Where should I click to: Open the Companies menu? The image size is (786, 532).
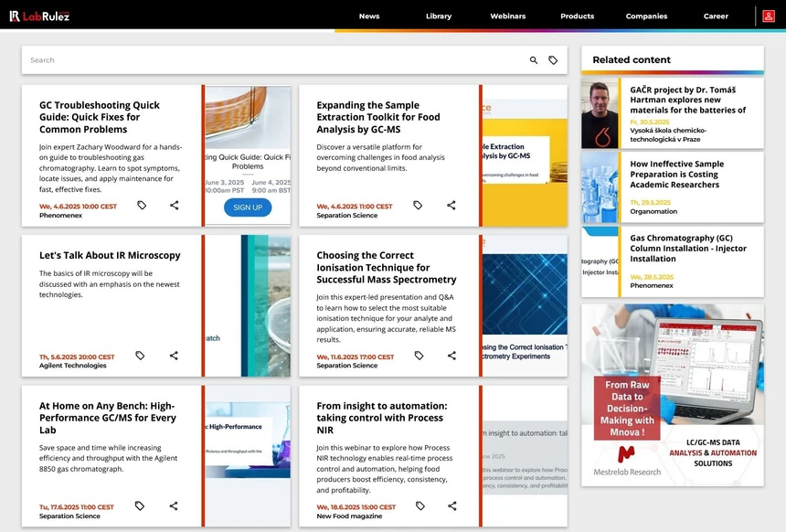point(646,16)
